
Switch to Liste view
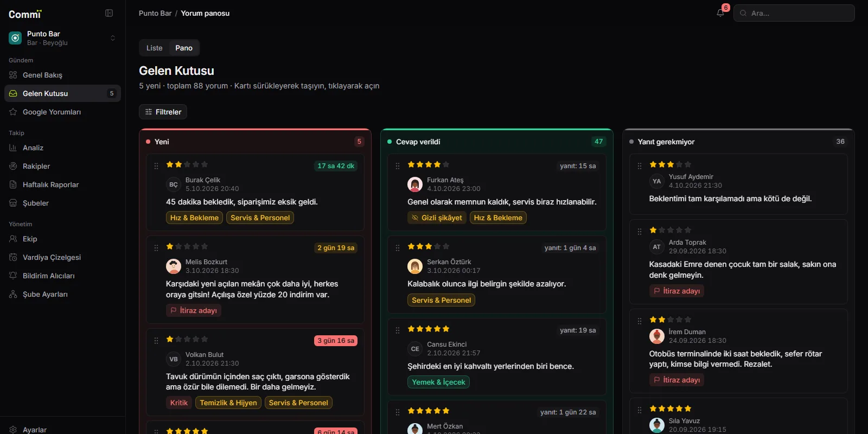click(x=155, y=48)
